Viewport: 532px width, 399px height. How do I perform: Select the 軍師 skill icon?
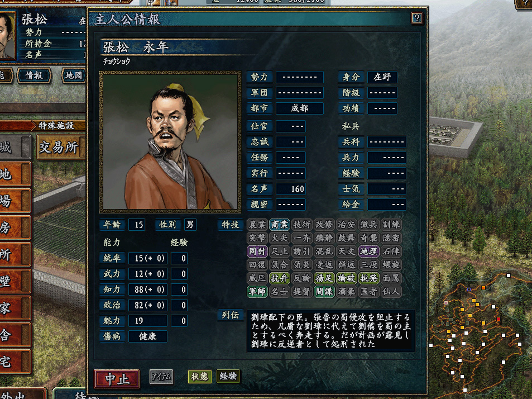pos(257,292)
